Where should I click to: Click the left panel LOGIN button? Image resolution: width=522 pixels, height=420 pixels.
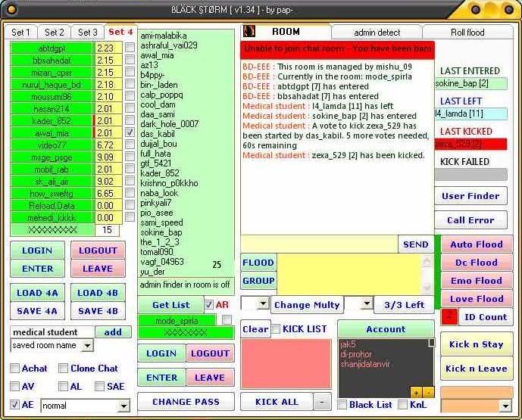click(x=37, y=250)
